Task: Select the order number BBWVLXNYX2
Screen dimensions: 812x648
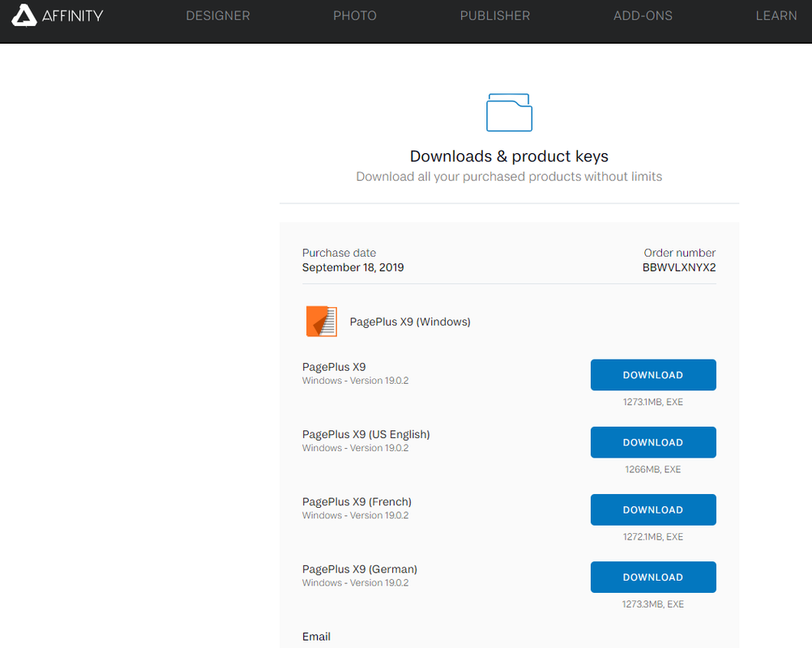Action: point(679,267)
